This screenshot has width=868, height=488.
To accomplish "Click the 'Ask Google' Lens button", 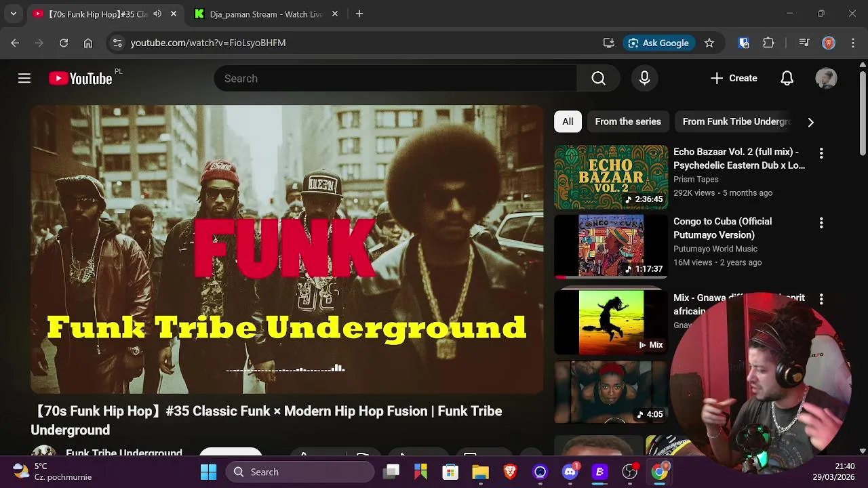I will tap(658, 43).
